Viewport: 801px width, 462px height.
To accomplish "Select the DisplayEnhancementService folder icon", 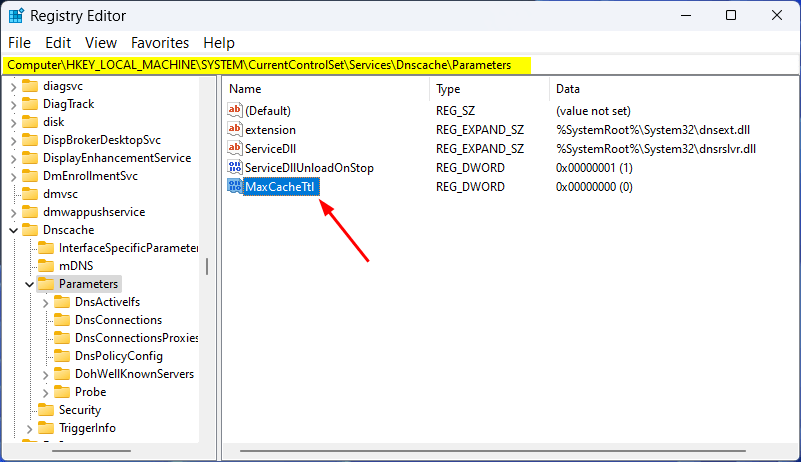I will [x=30, y=157].
